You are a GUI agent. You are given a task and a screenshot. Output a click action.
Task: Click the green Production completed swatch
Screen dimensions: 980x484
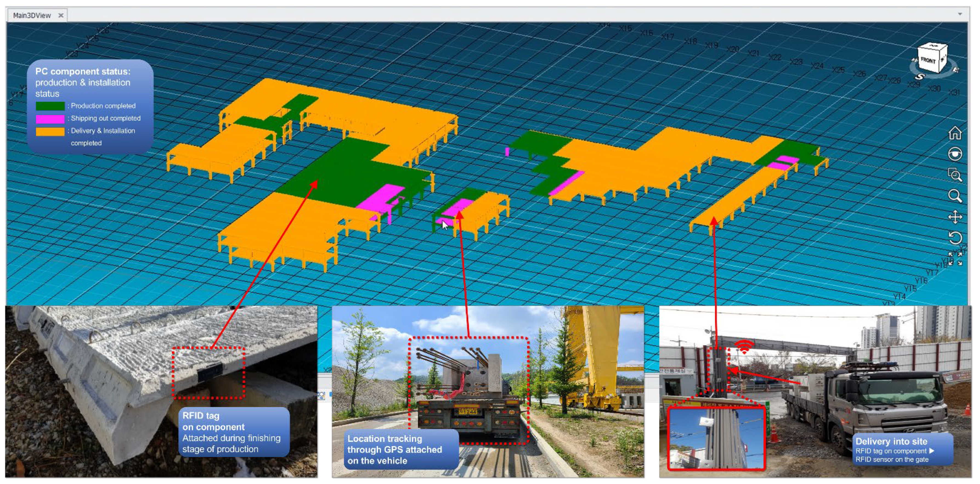(50, 106)
